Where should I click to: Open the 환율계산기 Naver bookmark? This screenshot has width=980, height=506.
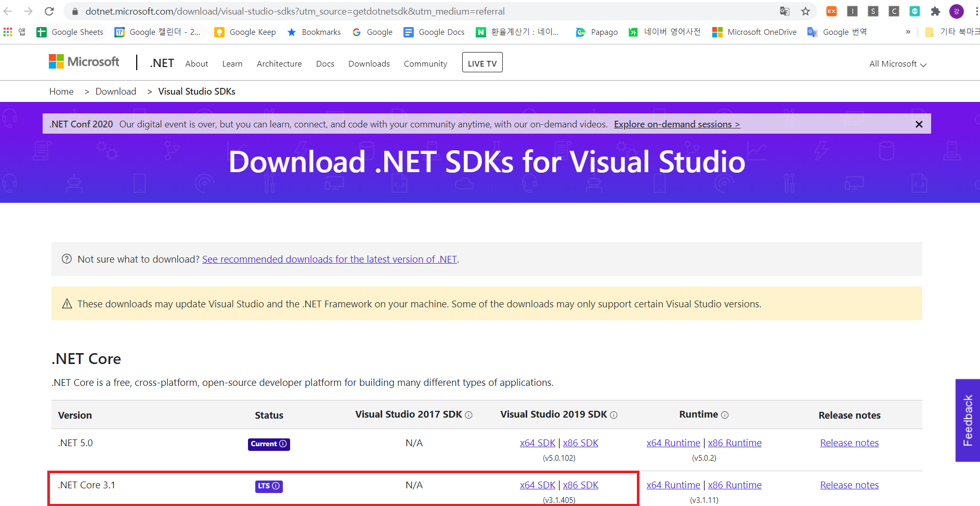pyautogui.click(x=517, y=32)
